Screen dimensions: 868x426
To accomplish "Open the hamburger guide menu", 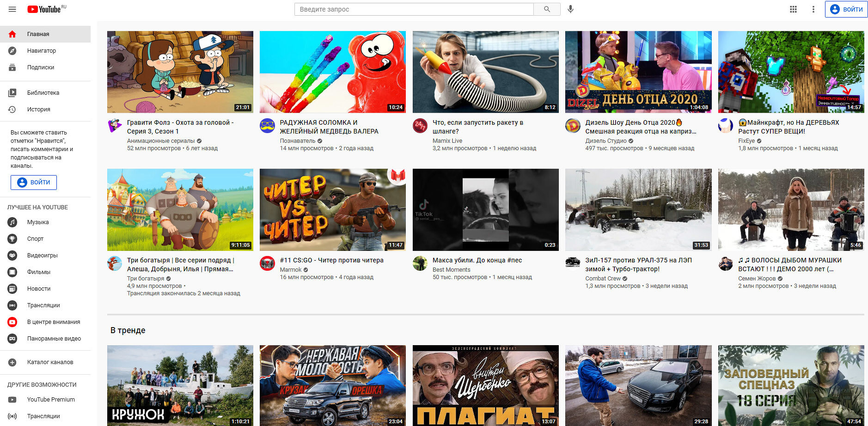I will click(x=12, y=9).
